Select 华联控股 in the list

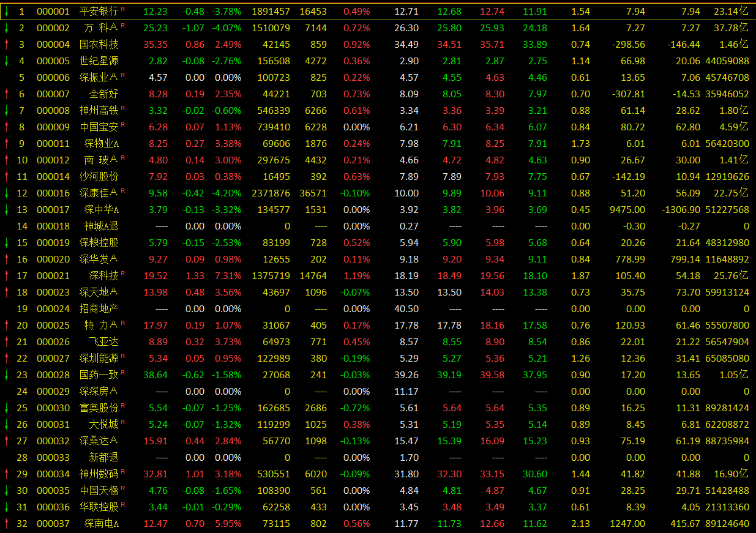pos(99,507)
